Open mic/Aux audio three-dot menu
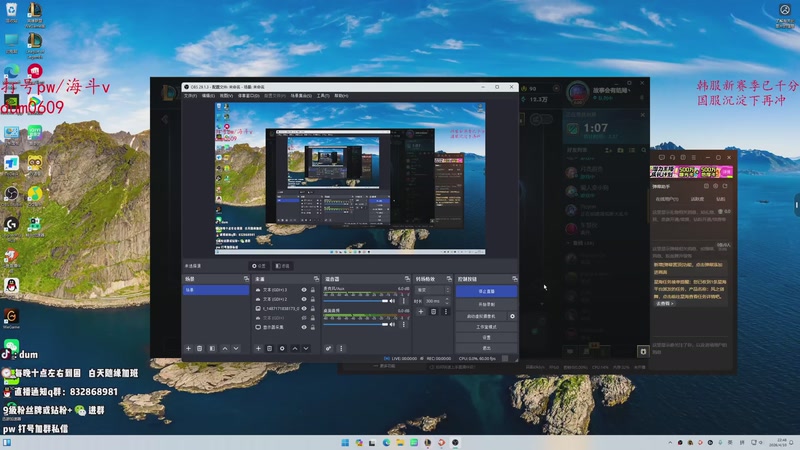The height and width of the screenshot is (450, 800). [x=405, y=300]
